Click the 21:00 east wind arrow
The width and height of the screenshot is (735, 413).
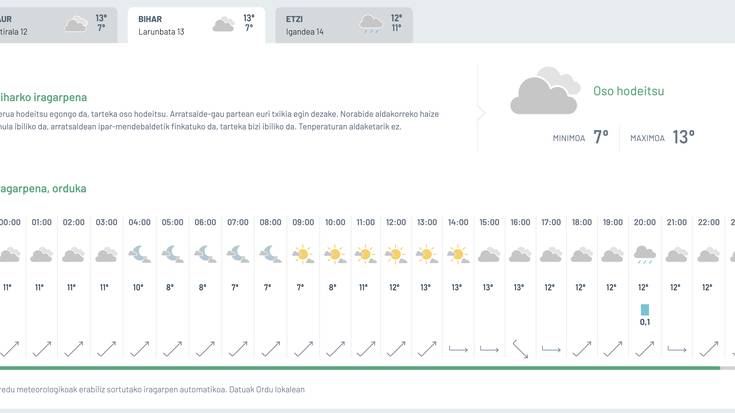(676, 349)
